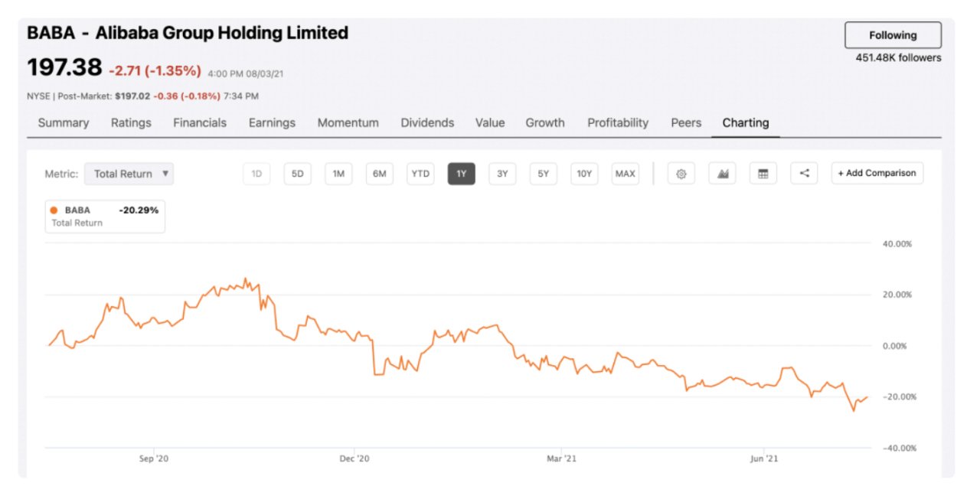This screenshot has width=980, height=489.
Task: Switch to the Charting tab
Action: [x=746, y=122]
